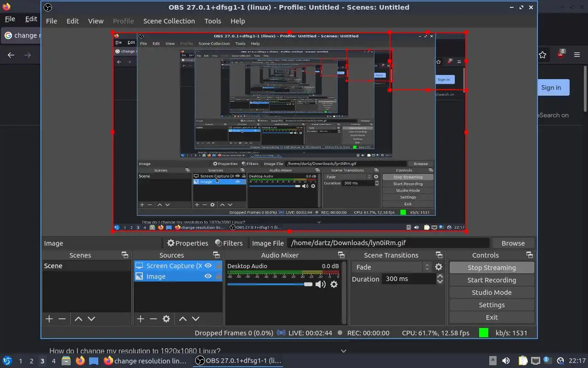Remove the selected scene with minus icon

click(x=62, y=318)
